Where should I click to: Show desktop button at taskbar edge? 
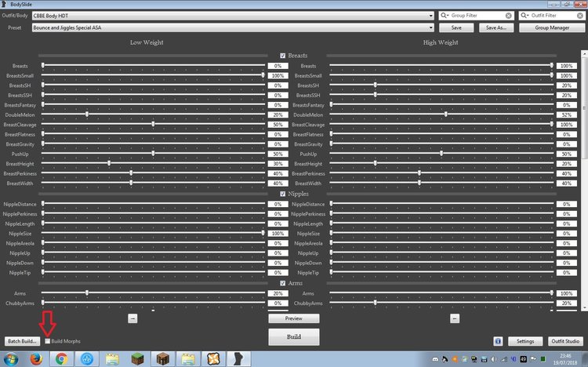[x=586, y=359]
